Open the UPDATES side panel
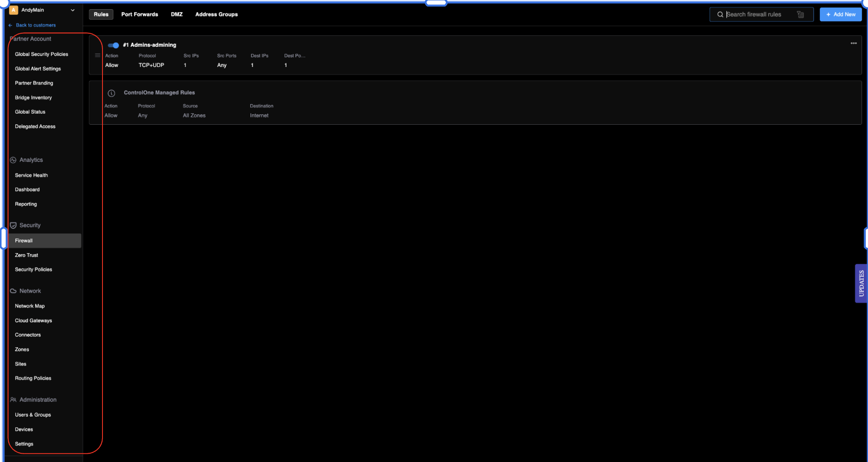This screenshot has width=868, height=462. tap(861, 283)
